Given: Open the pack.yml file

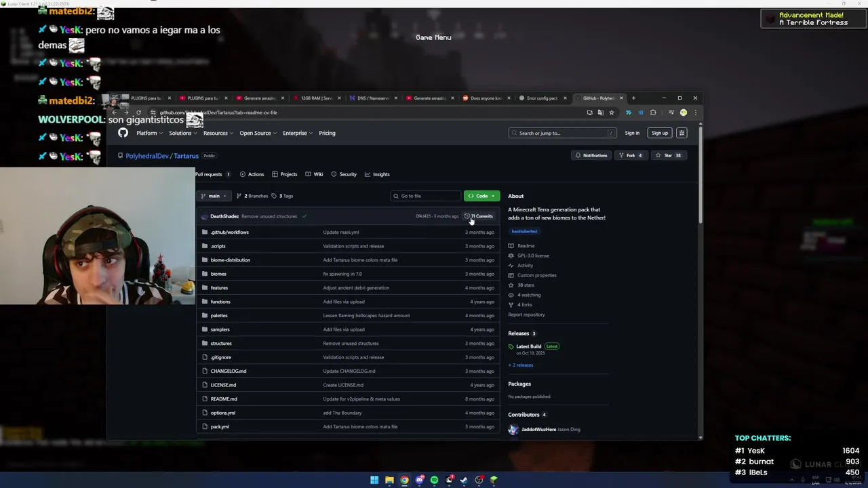Looking at the screenshot, I should [x=220, y=427].
